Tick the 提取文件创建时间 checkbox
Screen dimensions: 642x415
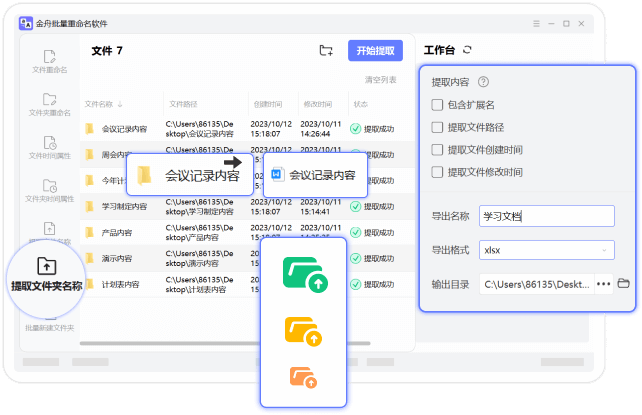(437, 149)
